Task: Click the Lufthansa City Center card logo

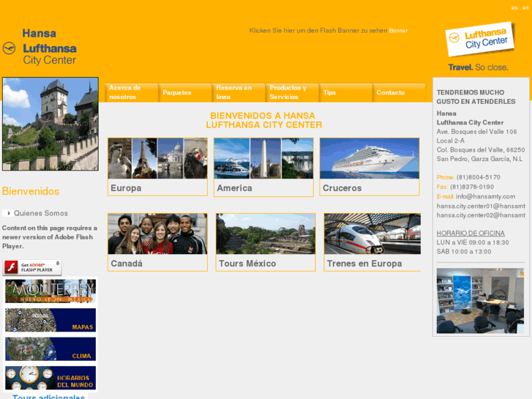Action: 479,39
